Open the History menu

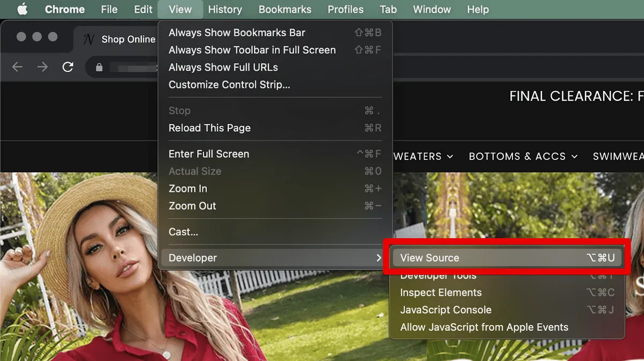tap(225, 9)
